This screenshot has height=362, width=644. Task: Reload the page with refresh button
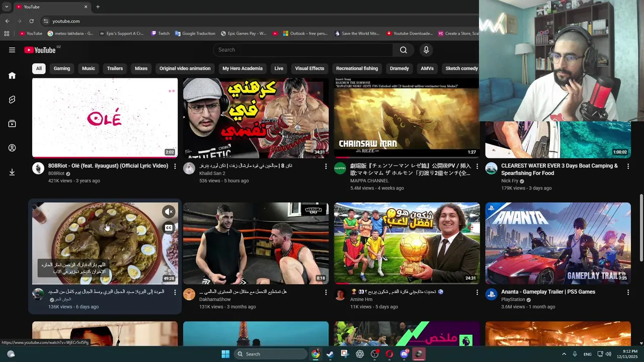coord(31,21)
